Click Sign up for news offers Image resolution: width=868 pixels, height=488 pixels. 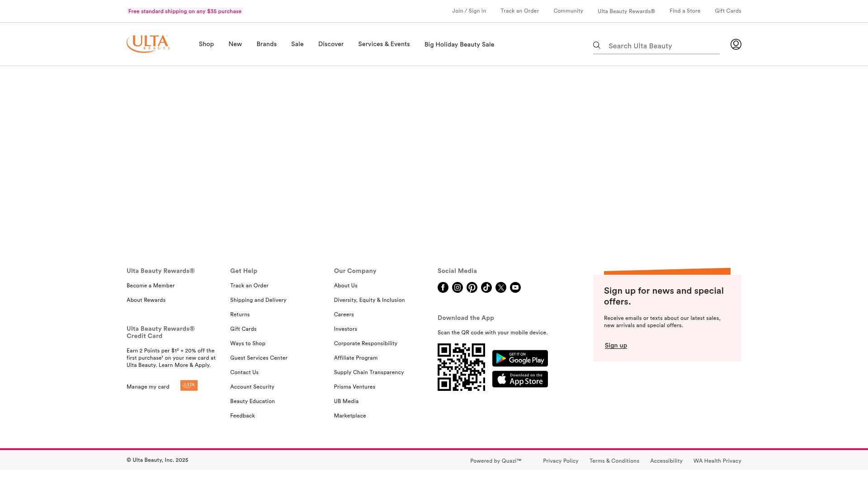pos(616,345)
